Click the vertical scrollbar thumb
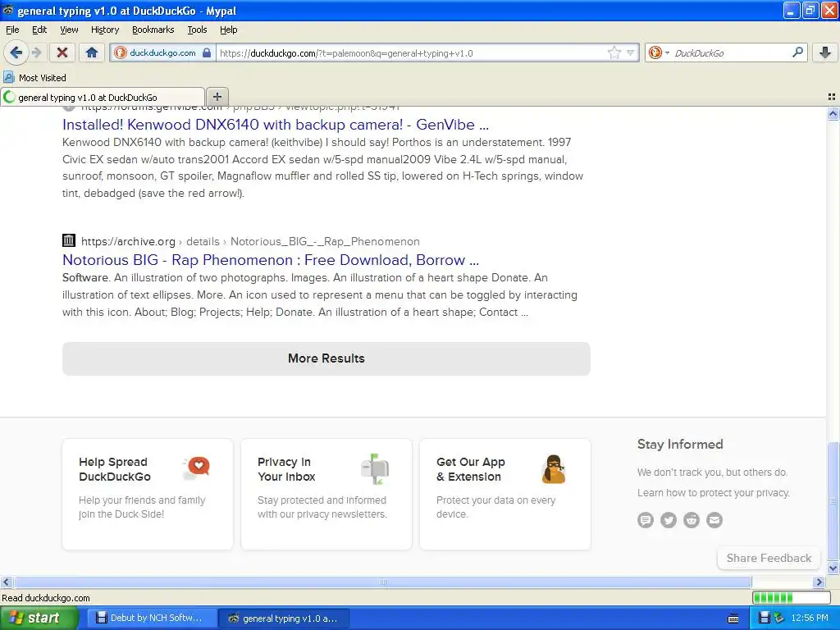 (833, 502)
